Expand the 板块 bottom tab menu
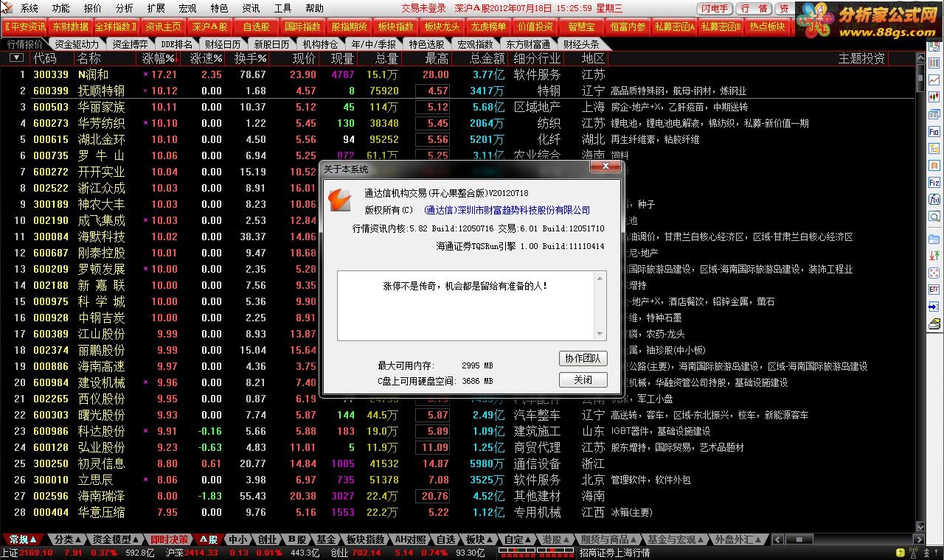Image resolution: width=944 pixels, height=560 pixels. click(478, 539)
